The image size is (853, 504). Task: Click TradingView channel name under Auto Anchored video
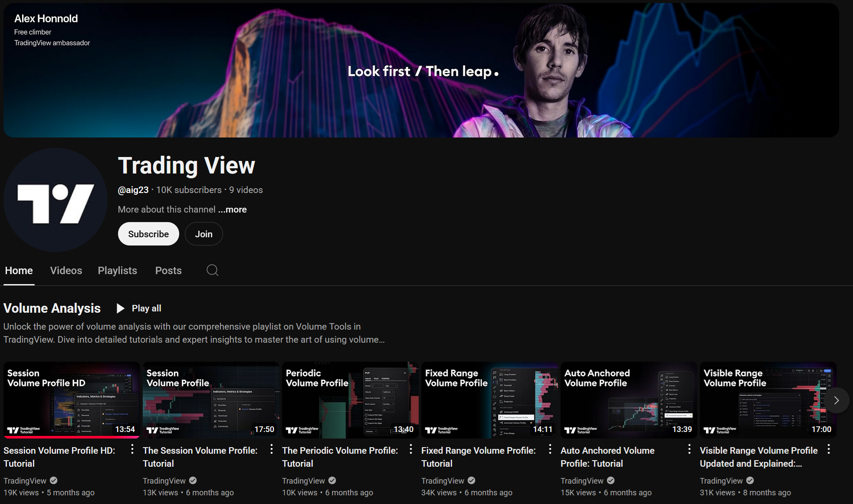click(x=582, y=481)
